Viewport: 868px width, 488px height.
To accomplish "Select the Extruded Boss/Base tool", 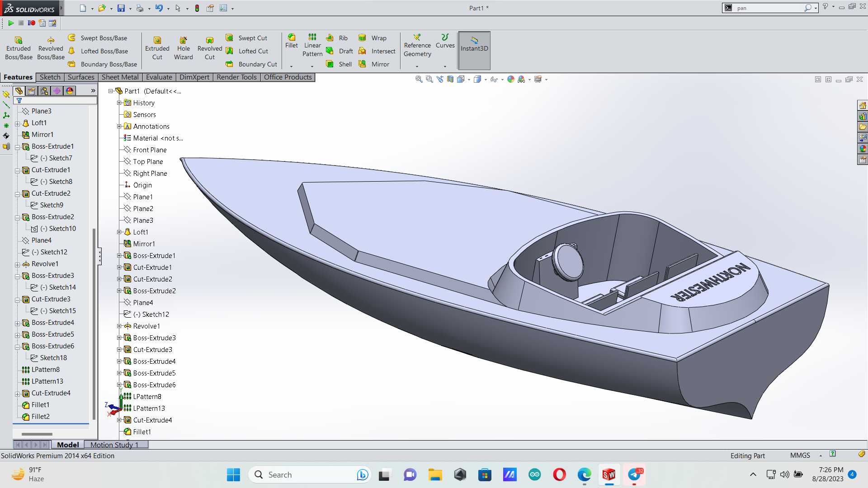I will coord(19,48).
